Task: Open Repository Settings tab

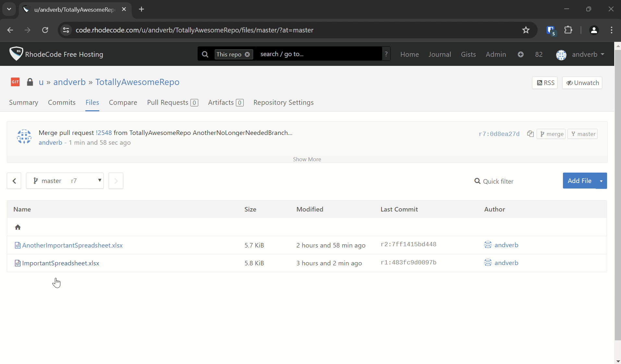Action: [x=284, y=103]
